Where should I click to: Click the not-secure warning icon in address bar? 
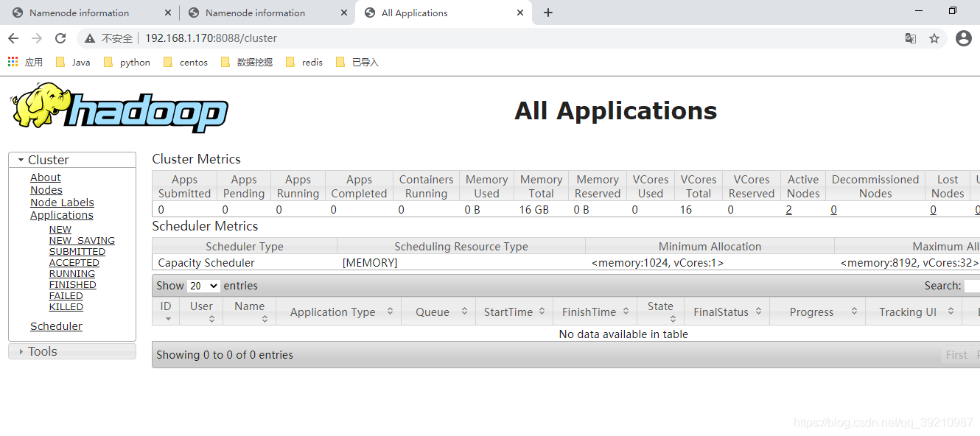90,38
